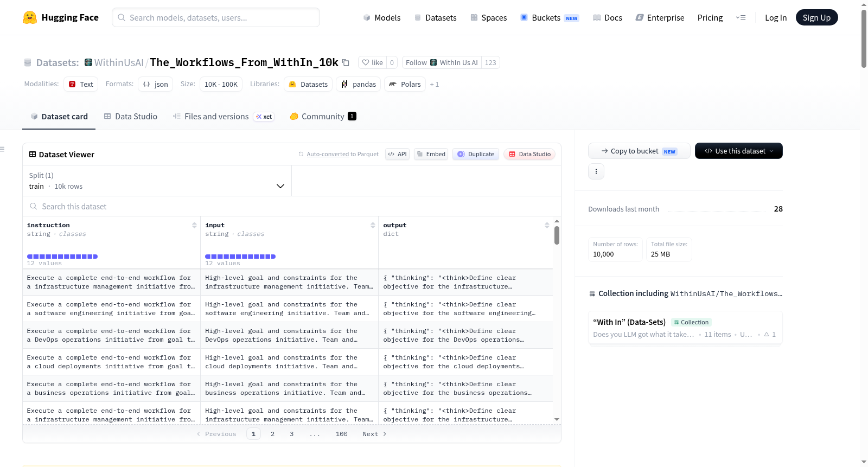Open the WithinUsAI organization avatar
Image resolution: width=868 pixels, height=467 pixels.
point(88,62)
